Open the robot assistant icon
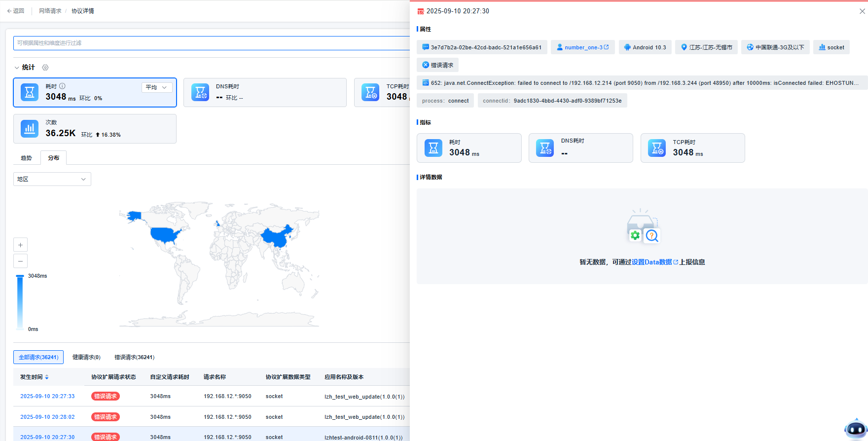This screenshot has width=868, height=441. click(x=855, y=429)
